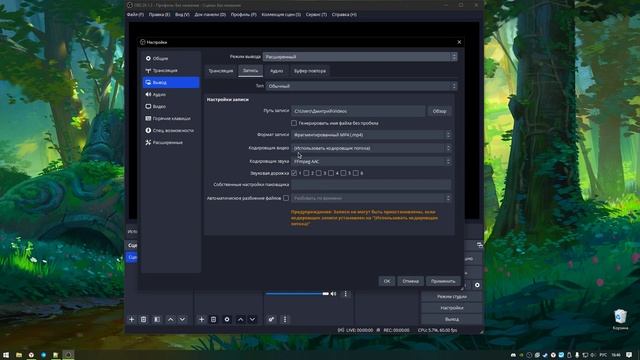640x360 pixels.
Task: Delete the selected source with the trash icon
Action: click(213, 319)
